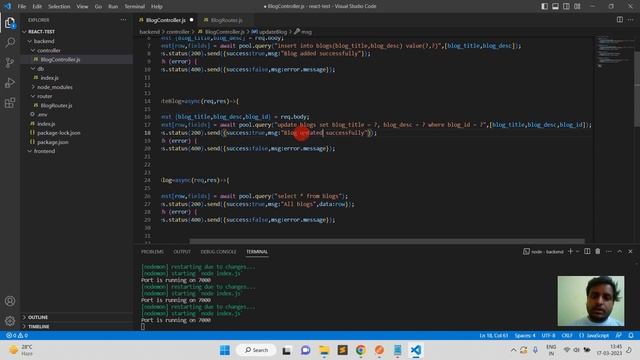640x360 pixels.
Task: Open the Selection menu
Action: [59, 6]
